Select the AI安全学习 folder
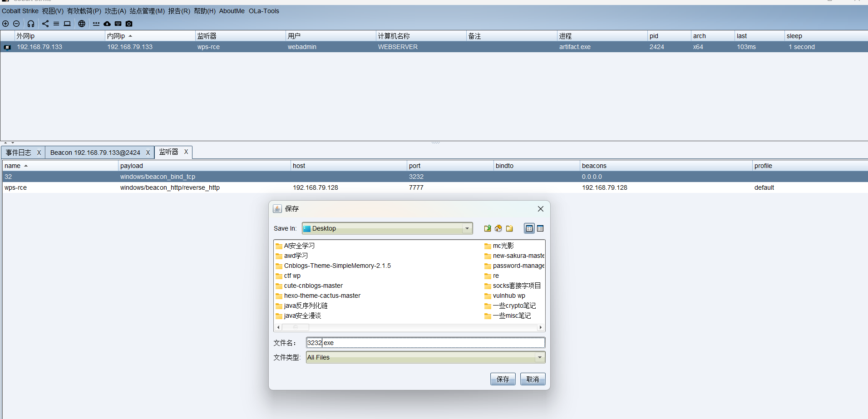 coord(295,246)
